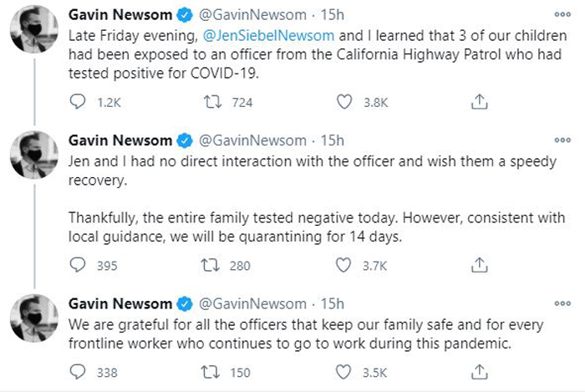Like the tweet with 3.8K likes
This screenshot has height=392, width=585.
point(344,102)
